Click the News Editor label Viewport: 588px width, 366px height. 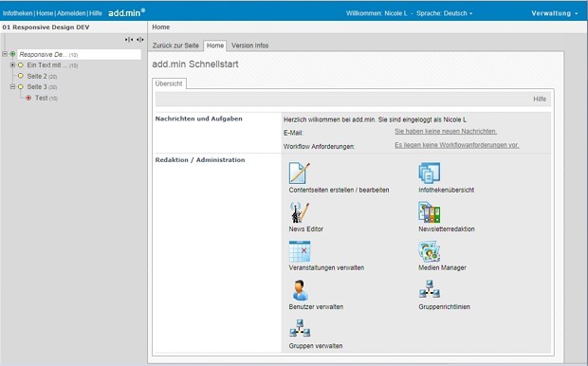coord(305,229)
